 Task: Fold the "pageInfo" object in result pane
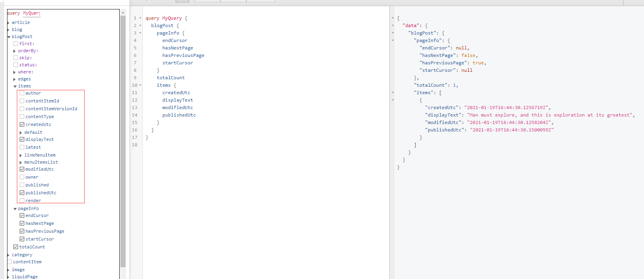point(393,40)
